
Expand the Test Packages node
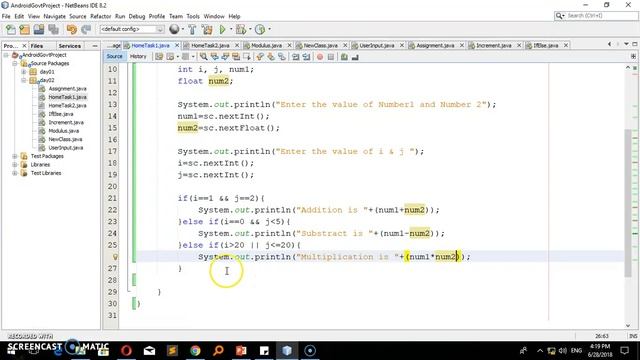tap(15, 156)
